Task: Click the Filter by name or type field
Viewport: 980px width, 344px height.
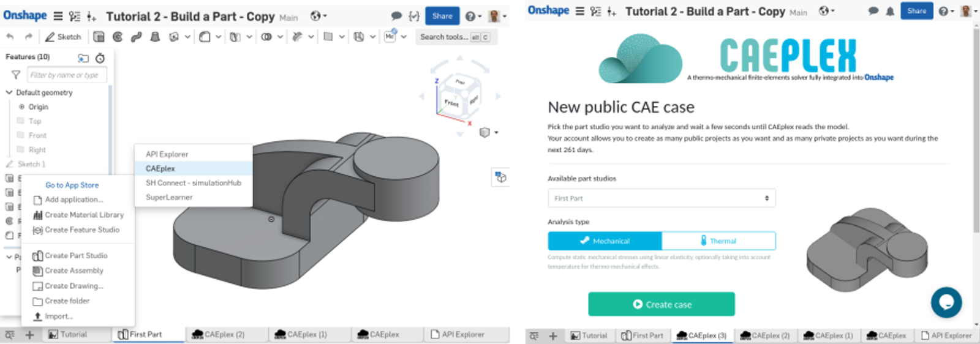Action: [x=67, y=75]
